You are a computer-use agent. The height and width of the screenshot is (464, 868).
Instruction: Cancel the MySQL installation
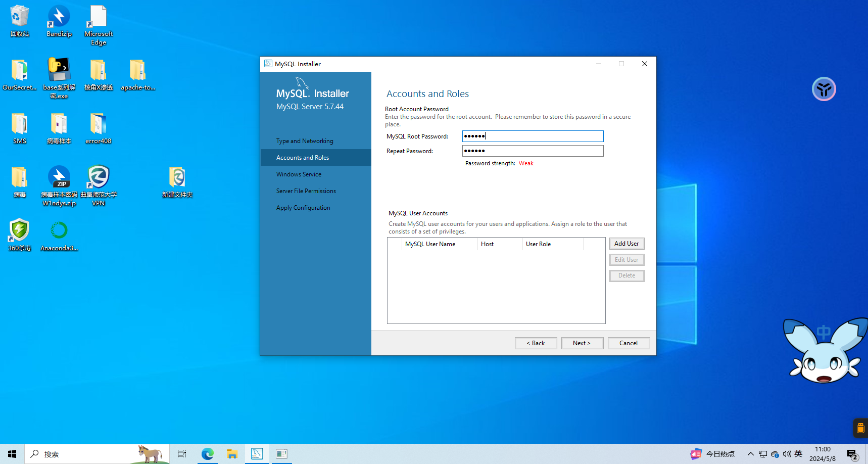click(x=629, y=343)
